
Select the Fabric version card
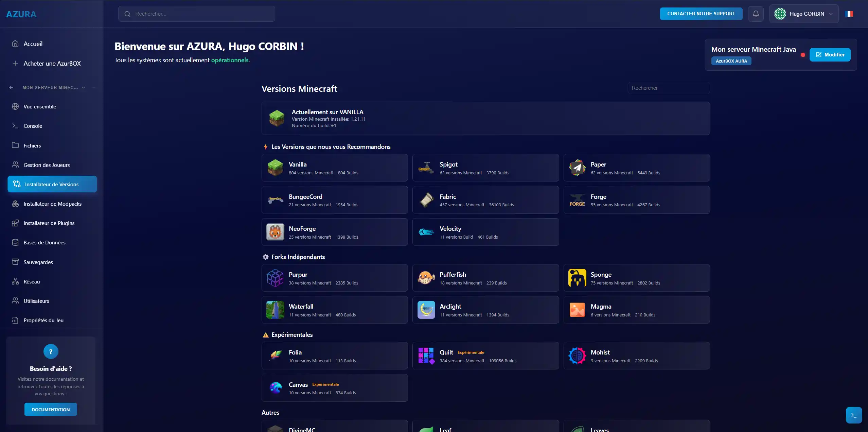(x=485, y=200)
